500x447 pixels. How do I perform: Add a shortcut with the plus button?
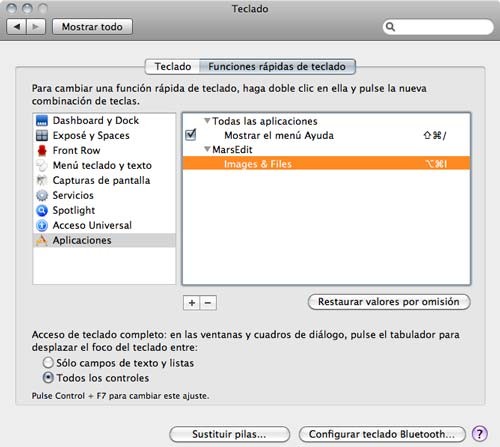tap(192, 303)
